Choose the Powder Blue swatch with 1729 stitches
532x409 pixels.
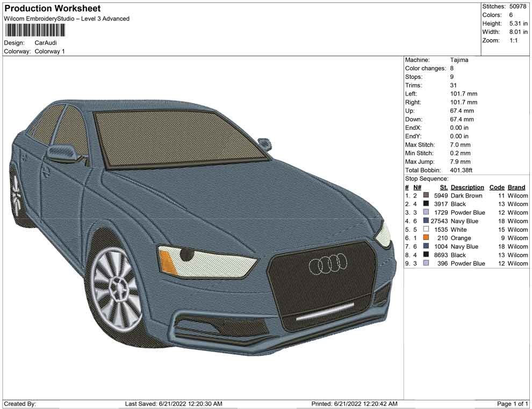426,213
